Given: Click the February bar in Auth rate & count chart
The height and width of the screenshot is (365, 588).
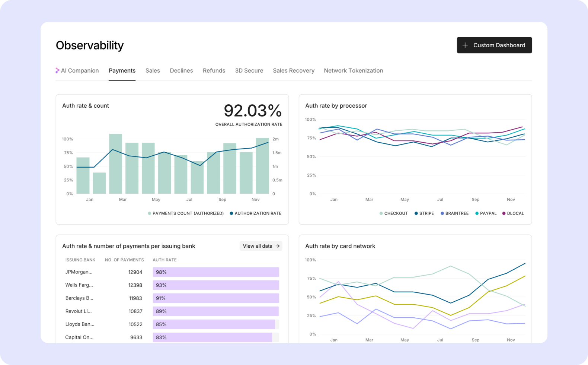Looking at the screenshot, I should click(x=99, y=183).
